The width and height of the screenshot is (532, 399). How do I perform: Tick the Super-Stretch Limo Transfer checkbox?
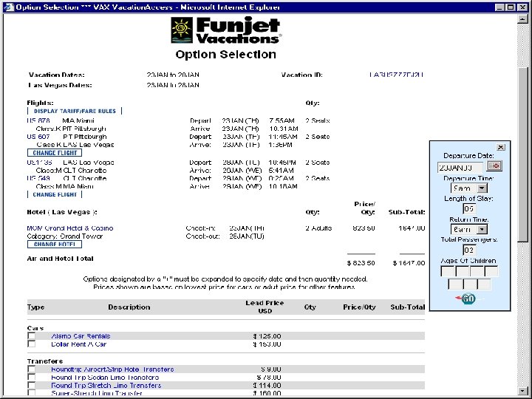[x=31, y=393]
